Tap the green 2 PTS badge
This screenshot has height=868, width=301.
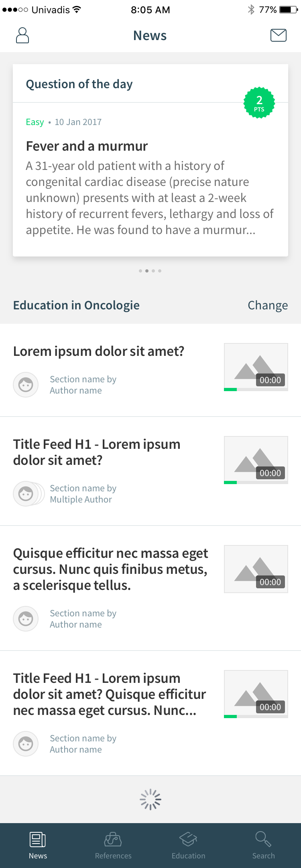pyautogui.click(x=259, y=103)
